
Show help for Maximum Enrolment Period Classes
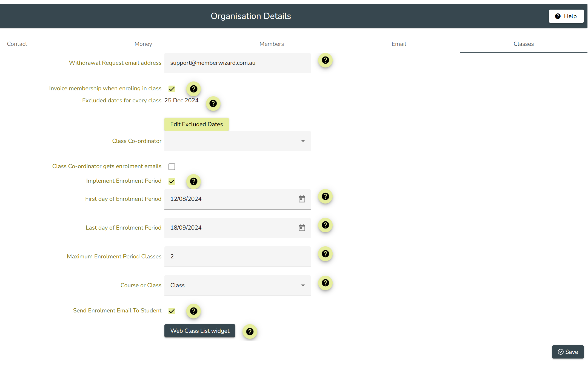click(x=325, y=254)
